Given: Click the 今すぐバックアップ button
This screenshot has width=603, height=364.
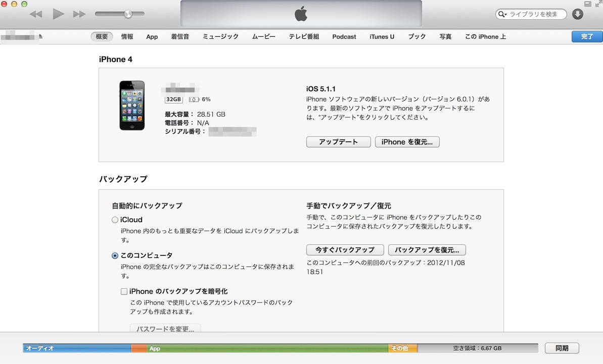Looking at the screenshot, I should point(345,249).
